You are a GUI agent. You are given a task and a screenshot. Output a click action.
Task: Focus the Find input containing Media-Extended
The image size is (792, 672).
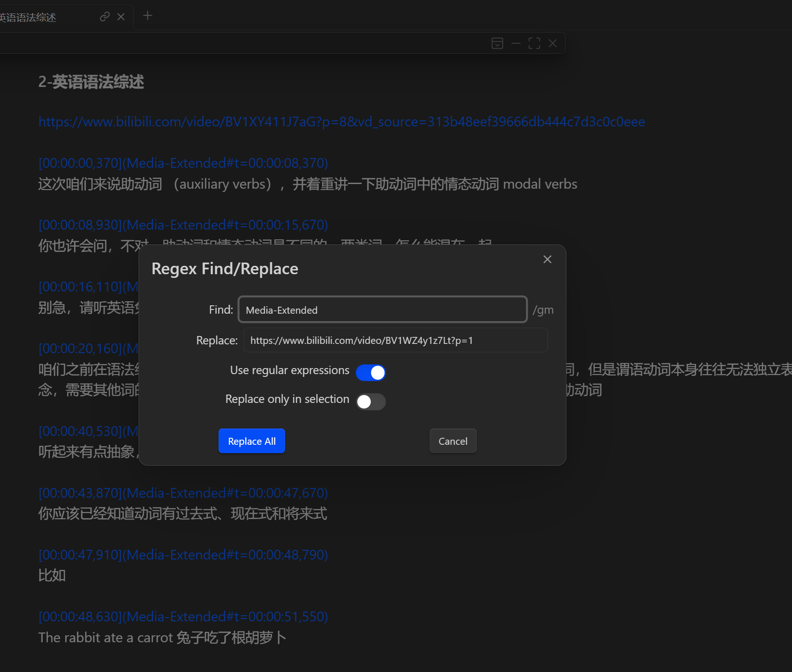point(382,310)
